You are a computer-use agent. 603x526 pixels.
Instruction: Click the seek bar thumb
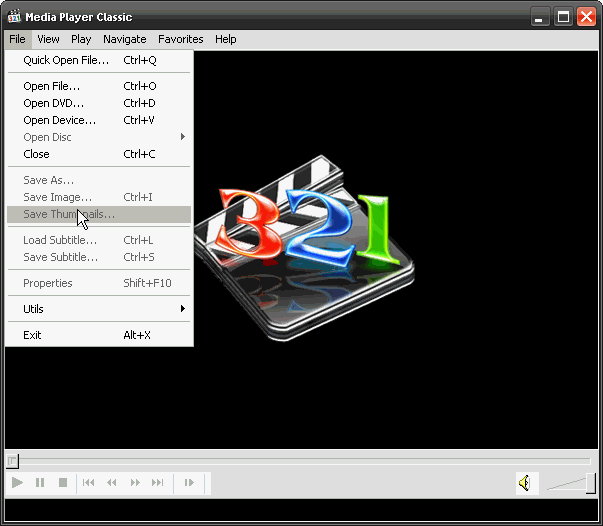point(12,461)
